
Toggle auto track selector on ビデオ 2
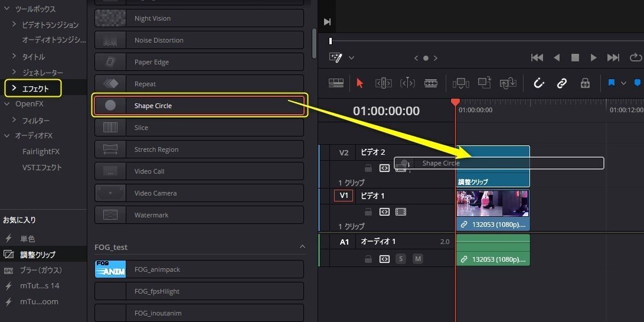coord(384,168)
